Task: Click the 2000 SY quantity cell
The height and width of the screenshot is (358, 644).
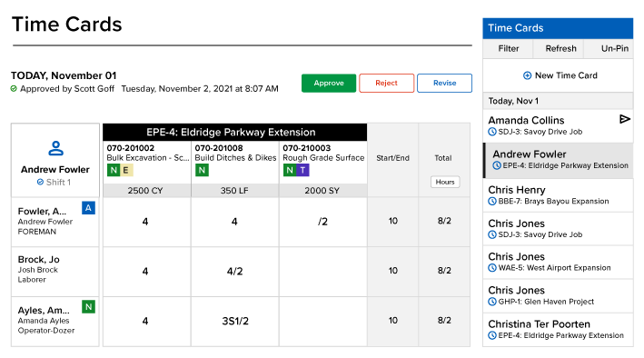Action: coord(322,191)
